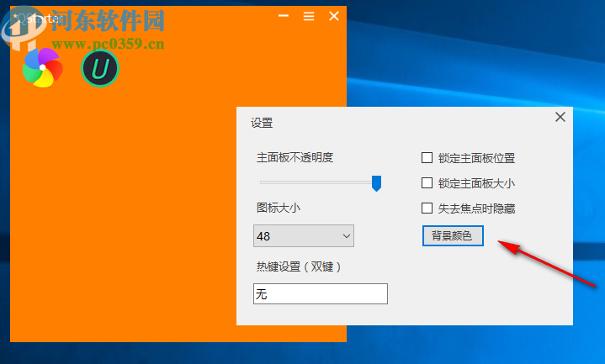Open the 图标大小 dropdown showing 48

coord(304,236)
